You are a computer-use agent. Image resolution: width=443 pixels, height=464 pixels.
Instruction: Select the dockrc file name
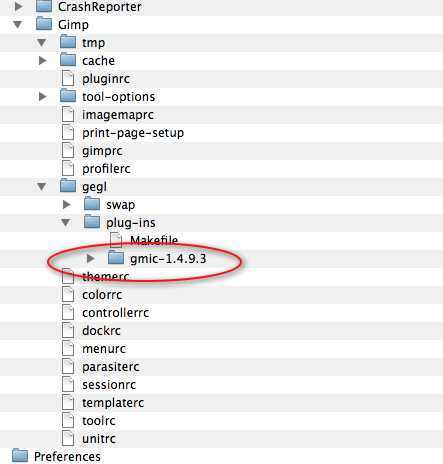pyautogui.click(x=101, y=331)
